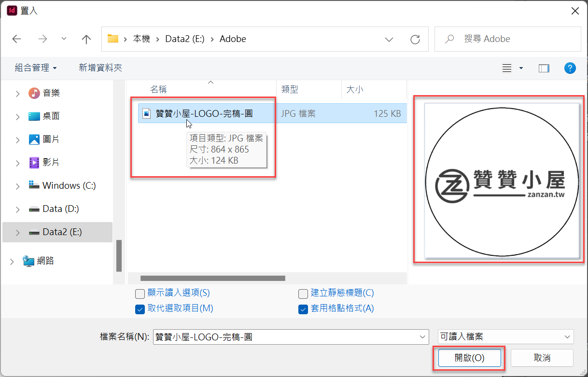The width and height of the screenshot is (588, 377).
Task: Sort by 類型 column header
Action: click(290, 89)
